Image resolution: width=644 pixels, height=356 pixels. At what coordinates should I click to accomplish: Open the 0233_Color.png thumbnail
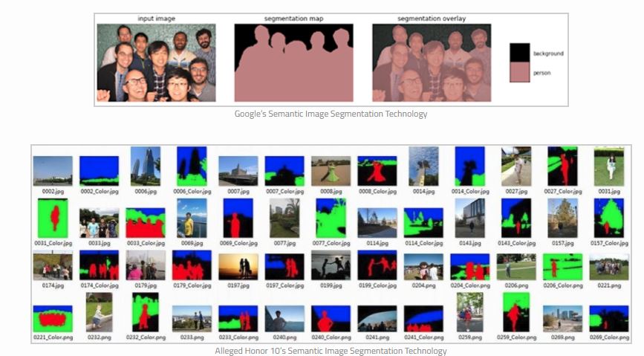coord(238,319)
